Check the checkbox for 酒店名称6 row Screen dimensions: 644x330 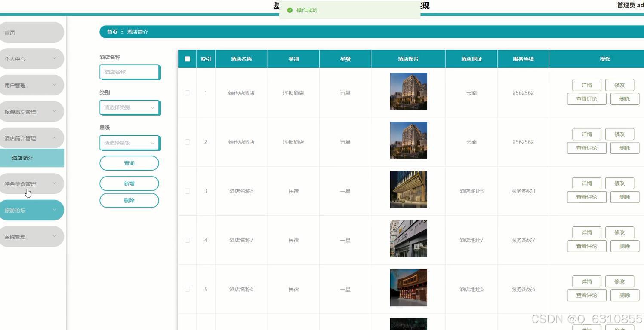pos(187,289)
